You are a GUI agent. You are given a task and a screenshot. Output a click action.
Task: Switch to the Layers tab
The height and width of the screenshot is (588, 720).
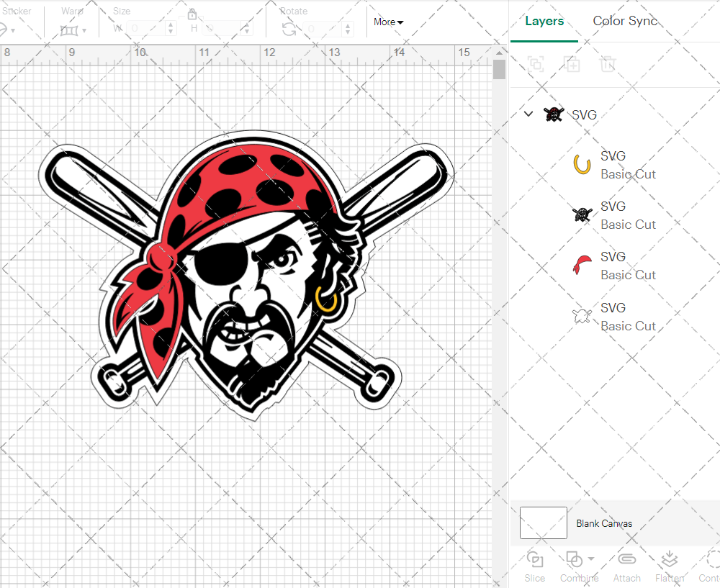pyautogui.click(x=544, y=21)
